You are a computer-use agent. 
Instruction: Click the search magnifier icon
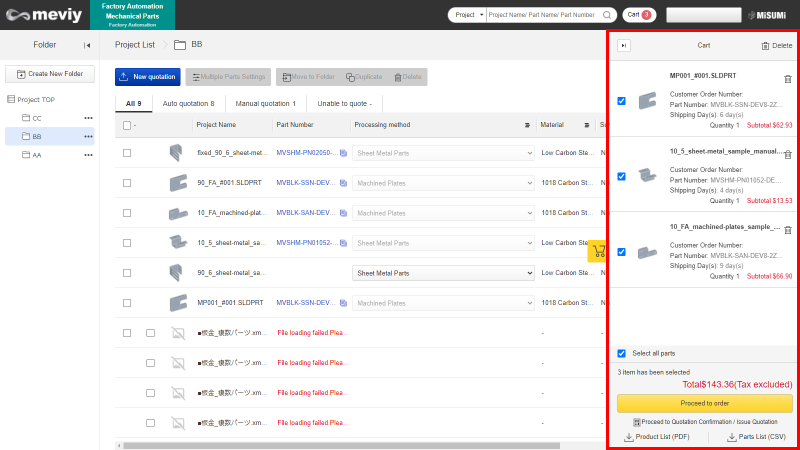607,15
